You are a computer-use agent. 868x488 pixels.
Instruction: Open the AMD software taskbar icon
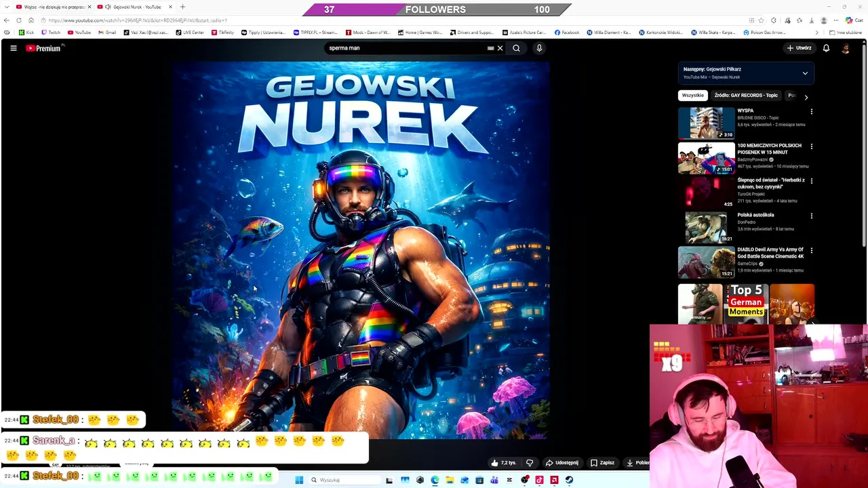point(554,480)
